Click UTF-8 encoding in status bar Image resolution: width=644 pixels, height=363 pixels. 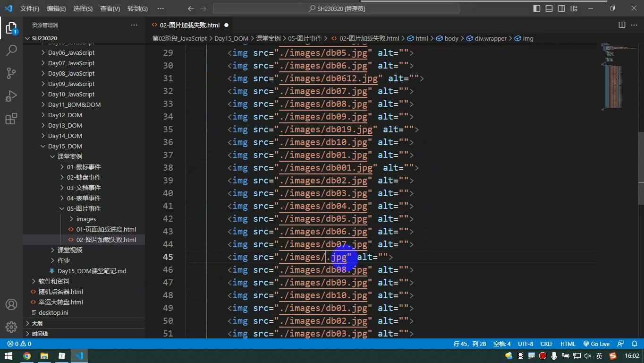(525, 344)
